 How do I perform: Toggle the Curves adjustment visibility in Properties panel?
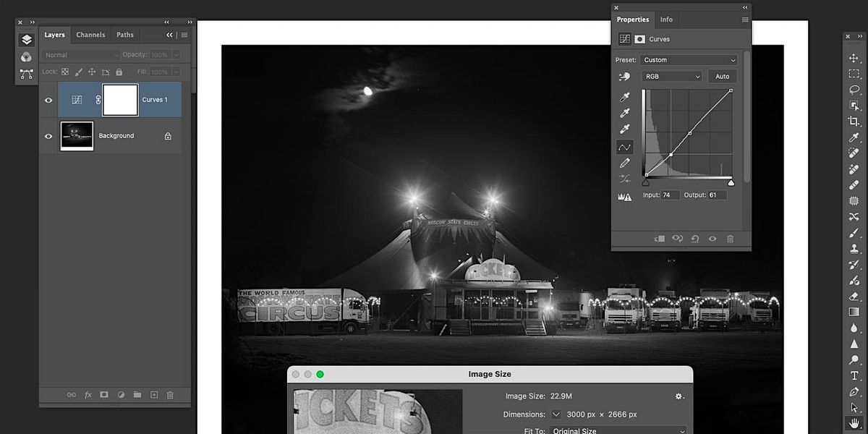pos(712,239)
